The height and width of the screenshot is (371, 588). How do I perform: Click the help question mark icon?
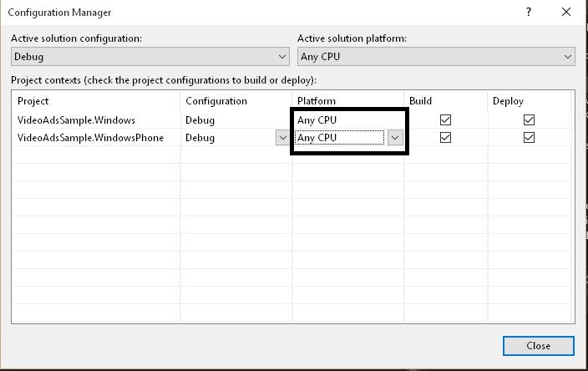click(x=529, y=13)
